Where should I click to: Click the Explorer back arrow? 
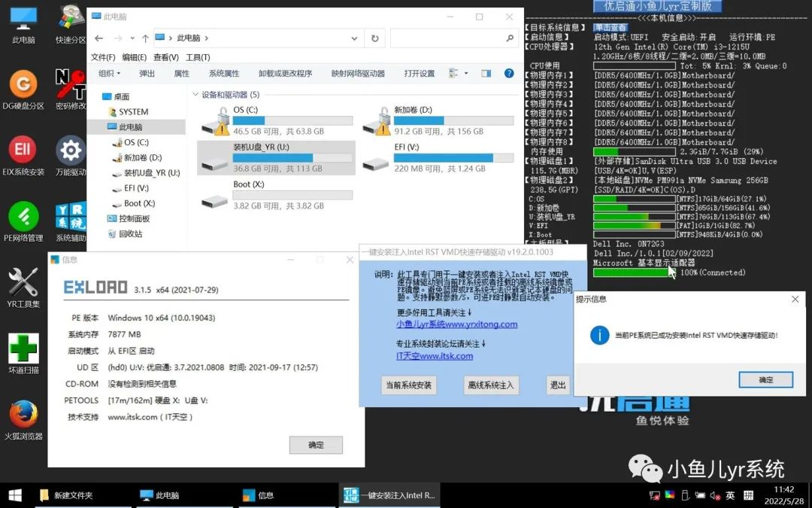99,38
